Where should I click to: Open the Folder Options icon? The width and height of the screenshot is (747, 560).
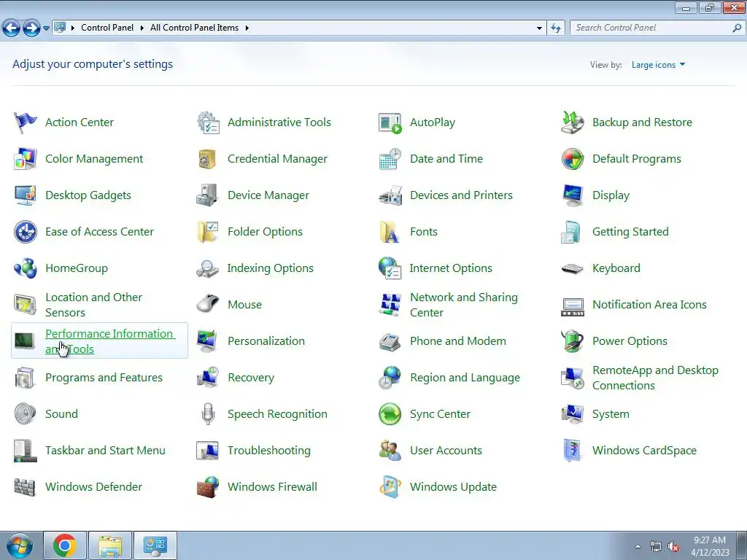208,232
